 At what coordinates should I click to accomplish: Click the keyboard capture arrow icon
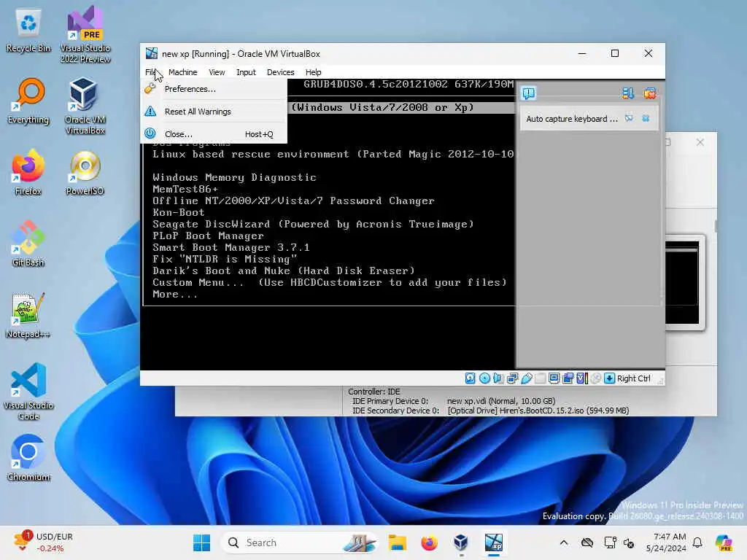[x=609, y=378]
